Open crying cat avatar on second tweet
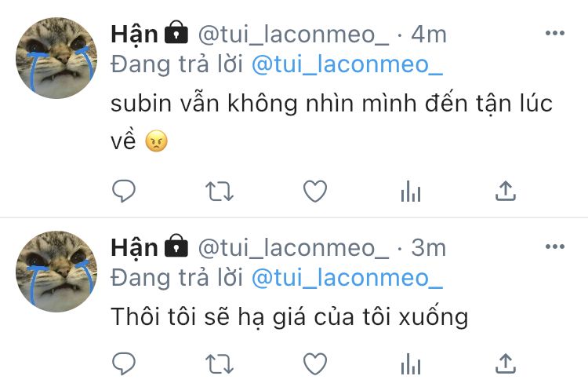The width and height of the screenshot is (588, 387). click(x=56, y=272)
